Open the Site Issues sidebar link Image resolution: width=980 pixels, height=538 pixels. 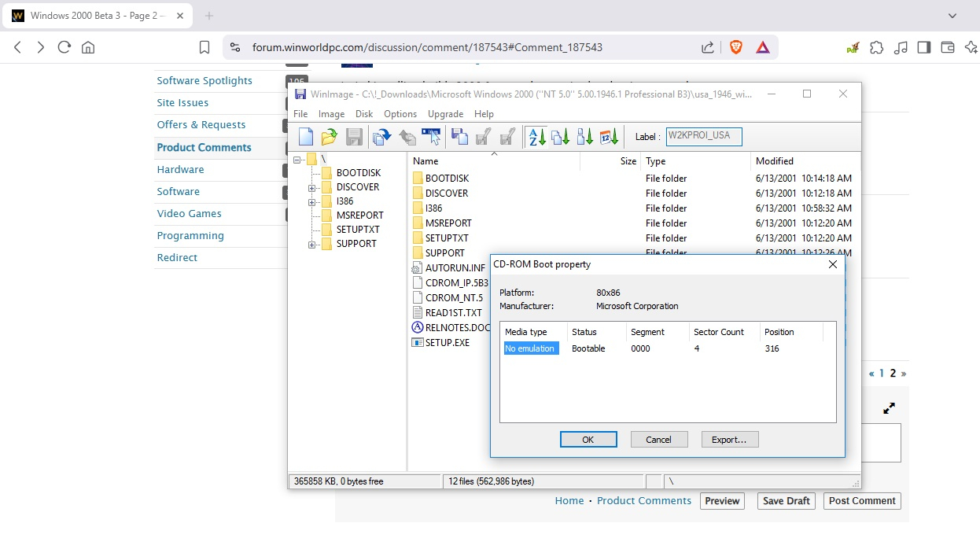coord(182,102)
